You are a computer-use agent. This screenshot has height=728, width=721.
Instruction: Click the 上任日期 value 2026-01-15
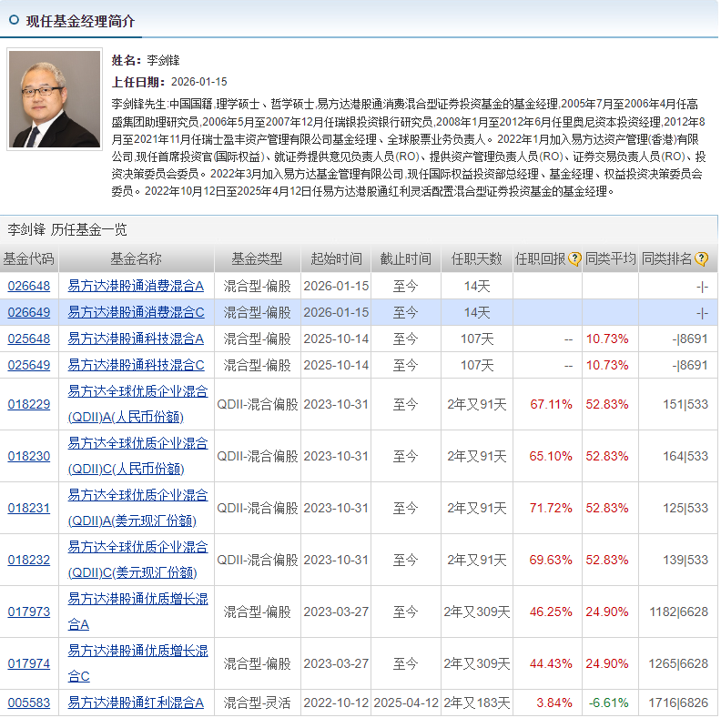[x=198, y=82]
